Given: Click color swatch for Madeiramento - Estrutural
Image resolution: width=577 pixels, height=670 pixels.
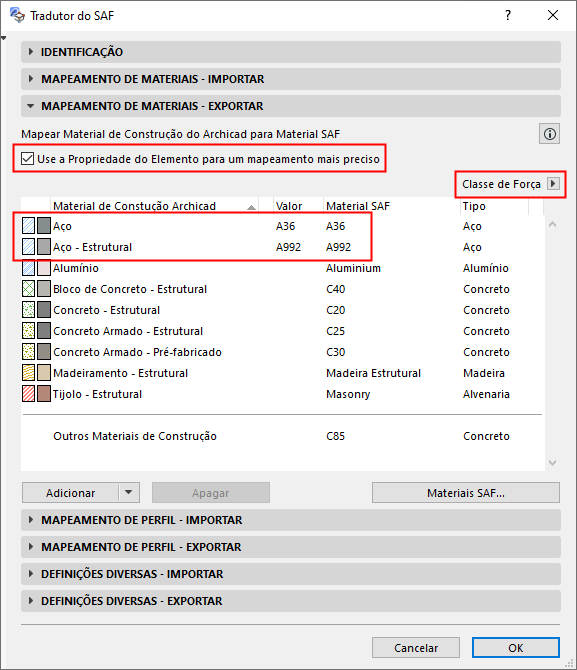Looking at the screenshot, I should [44, 373].
